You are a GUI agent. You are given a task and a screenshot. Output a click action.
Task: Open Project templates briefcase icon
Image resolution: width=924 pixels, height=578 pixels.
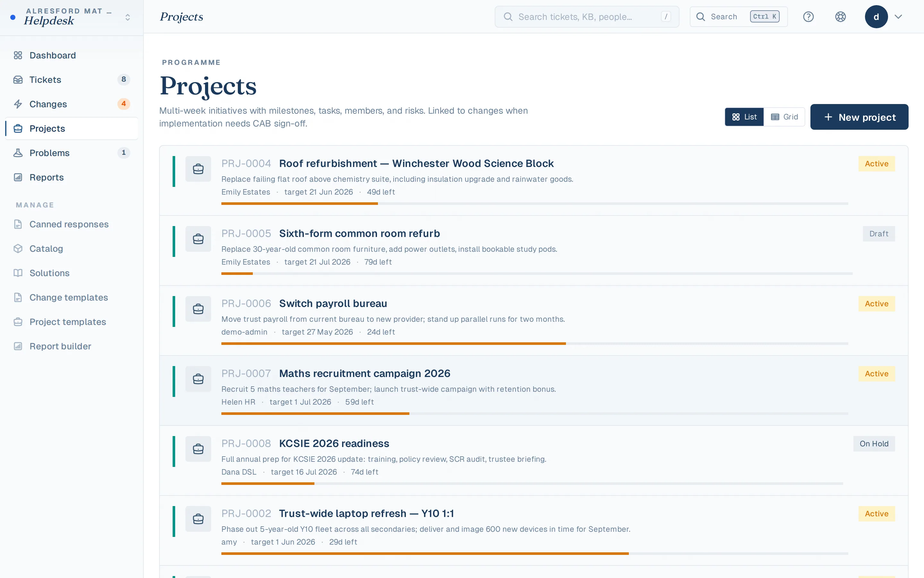point(18,322)
